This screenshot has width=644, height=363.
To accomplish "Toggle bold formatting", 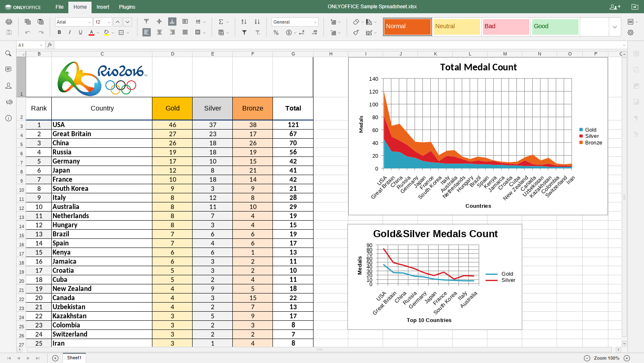I will click(59, 32).
